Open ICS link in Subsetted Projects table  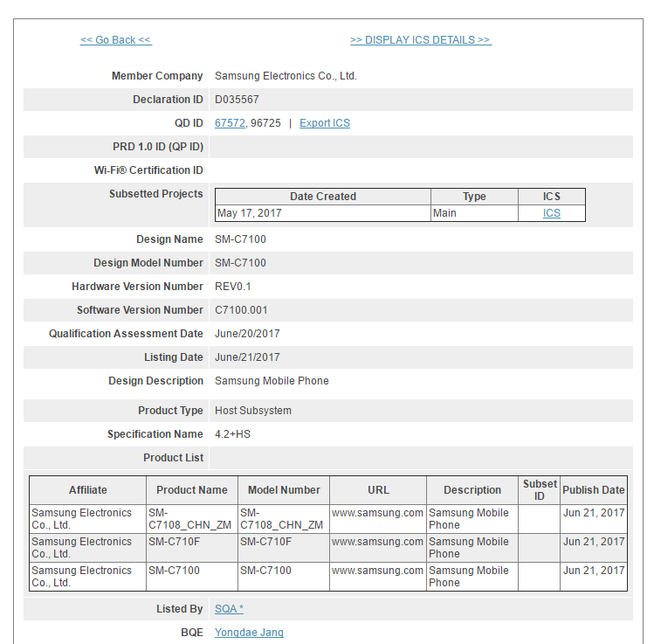551,213
